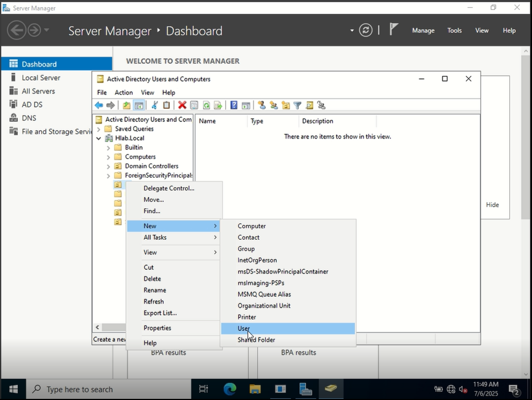Click the Server Manager refresh icon
Image resolution: width=532 pixels, height=400 pixels.
click(366, 30)
